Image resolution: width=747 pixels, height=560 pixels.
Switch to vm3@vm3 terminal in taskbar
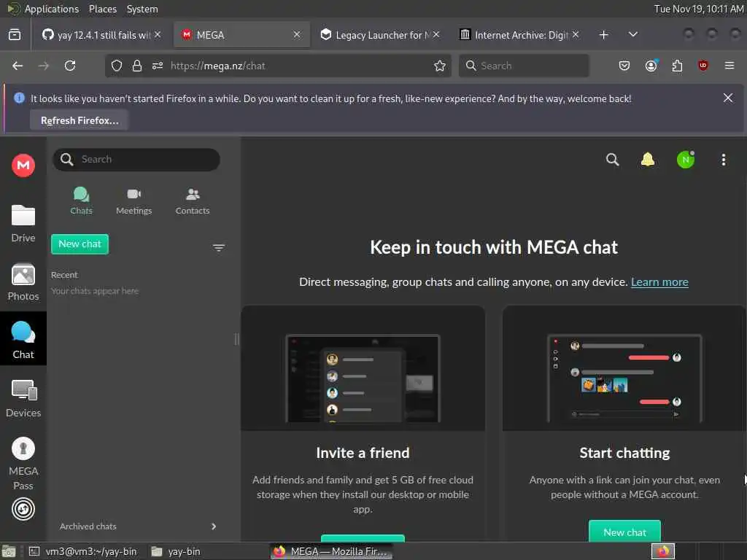pos(83,551)
